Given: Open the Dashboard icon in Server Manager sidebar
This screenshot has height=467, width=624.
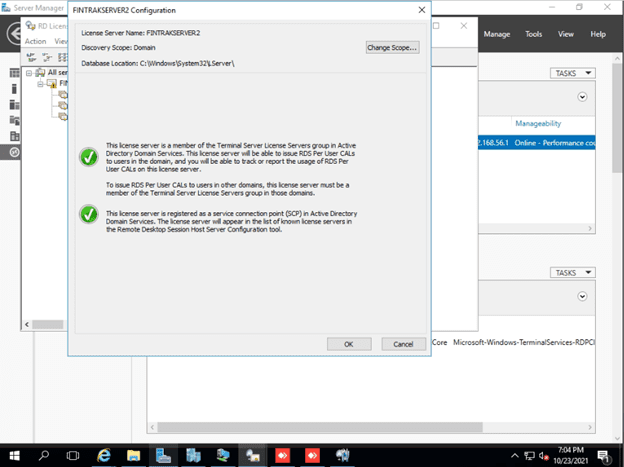Looking at the screenshot, I should pyautogui.click(x=14, y=73).
